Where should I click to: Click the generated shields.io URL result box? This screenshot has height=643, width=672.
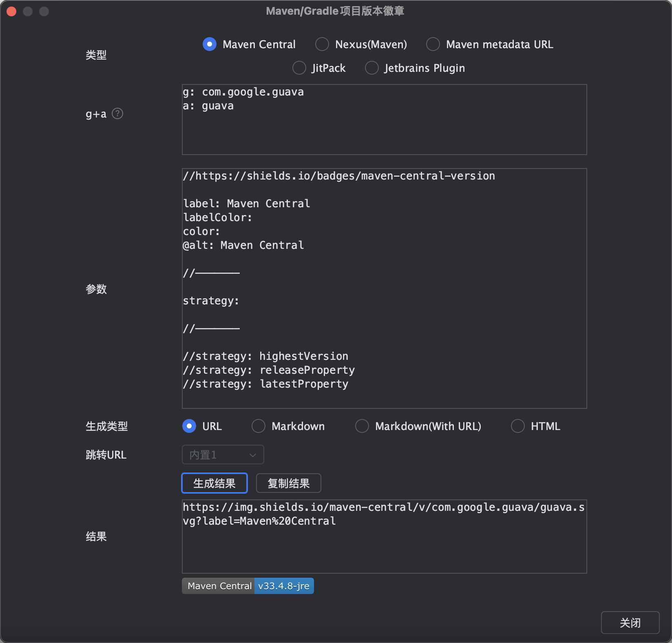[x=383, y=534]
